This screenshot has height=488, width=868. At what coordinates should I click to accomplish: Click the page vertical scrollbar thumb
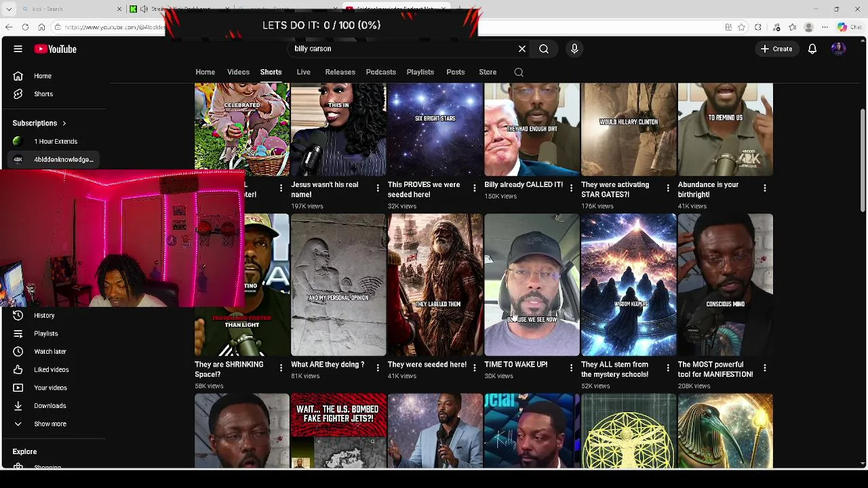pos(863,159)
